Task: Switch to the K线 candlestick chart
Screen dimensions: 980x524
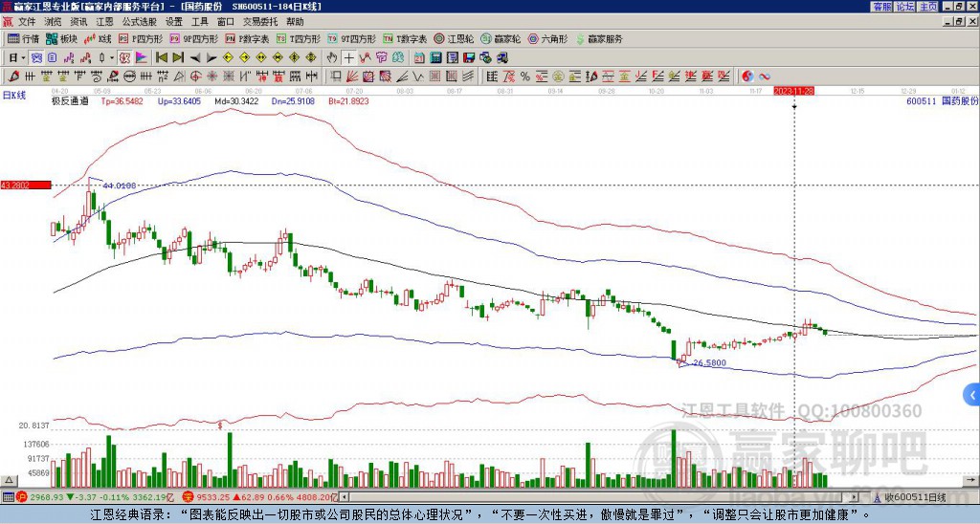Action: click(97, 38)
